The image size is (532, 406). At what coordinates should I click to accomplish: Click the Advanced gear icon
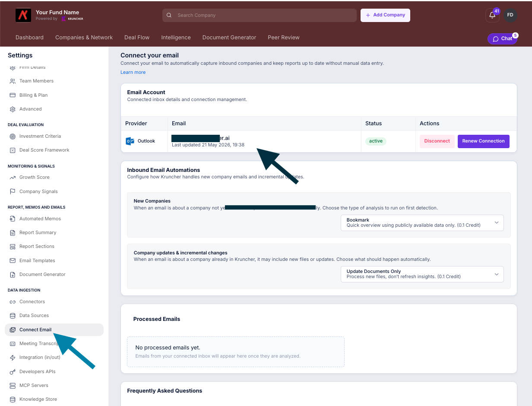[13, 109]
